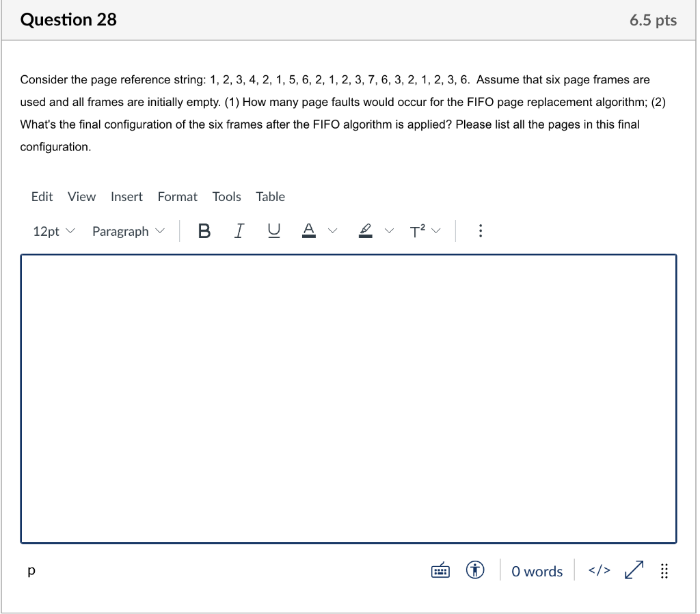Toggle bold formatting in the editor
The height and width of the screenshot is (614, 700).
pos(204,230)
